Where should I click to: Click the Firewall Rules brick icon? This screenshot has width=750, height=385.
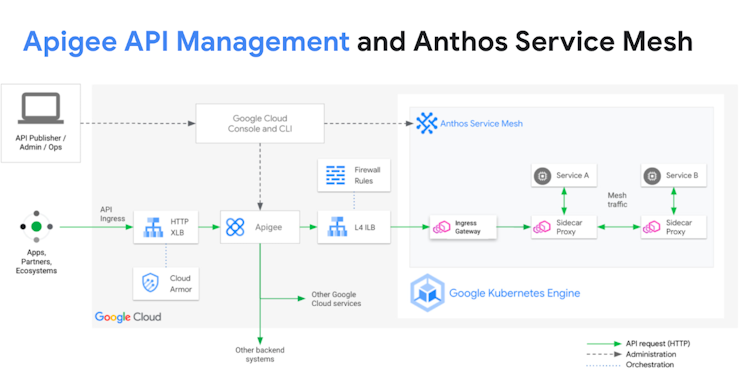335,175
